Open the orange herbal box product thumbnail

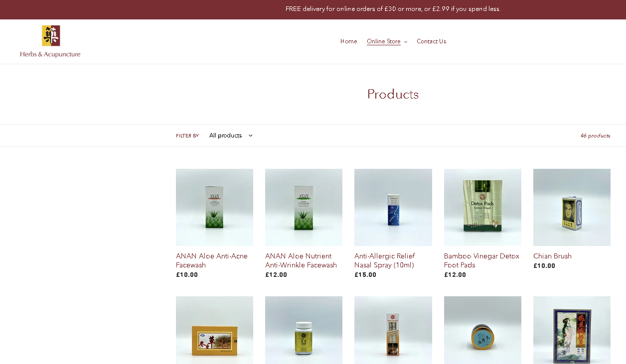tap(214, 330)
